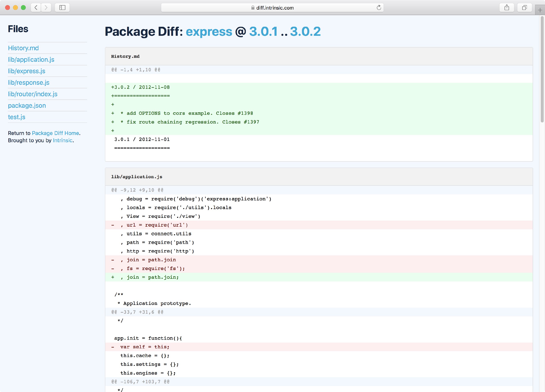Open History.md in Files sidebar
This screenshot has height=392, width=545.
tap(23, 48)
